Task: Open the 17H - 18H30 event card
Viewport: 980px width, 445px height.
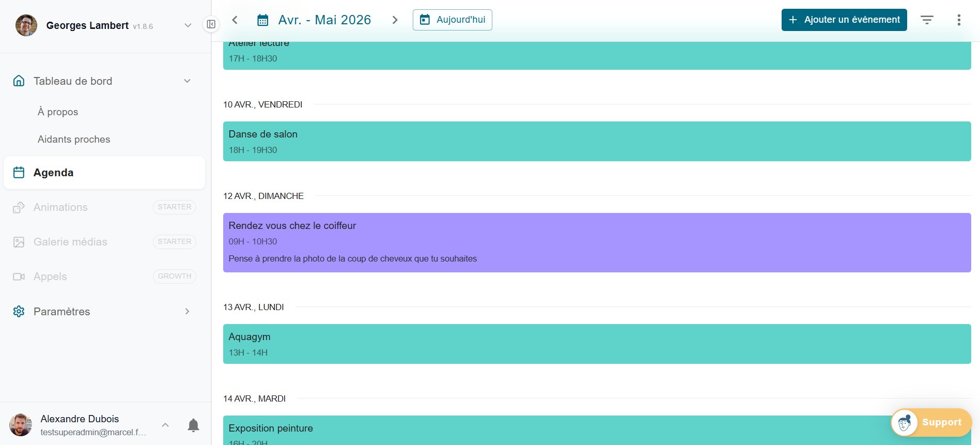Action: (x=597, y=55)
